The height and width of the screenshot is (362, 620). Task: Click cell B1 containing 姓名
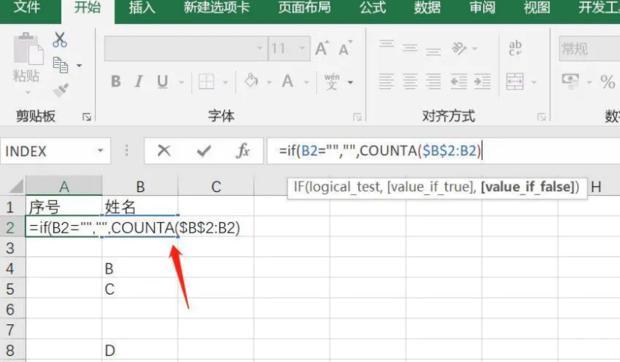(140, 207)
